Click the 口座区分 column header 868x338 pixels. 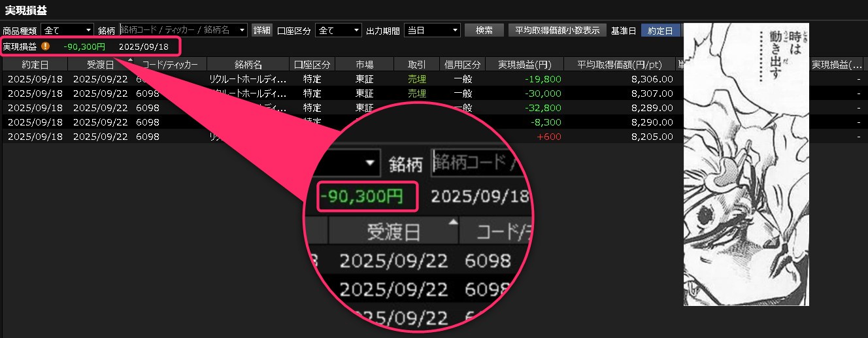312,64
